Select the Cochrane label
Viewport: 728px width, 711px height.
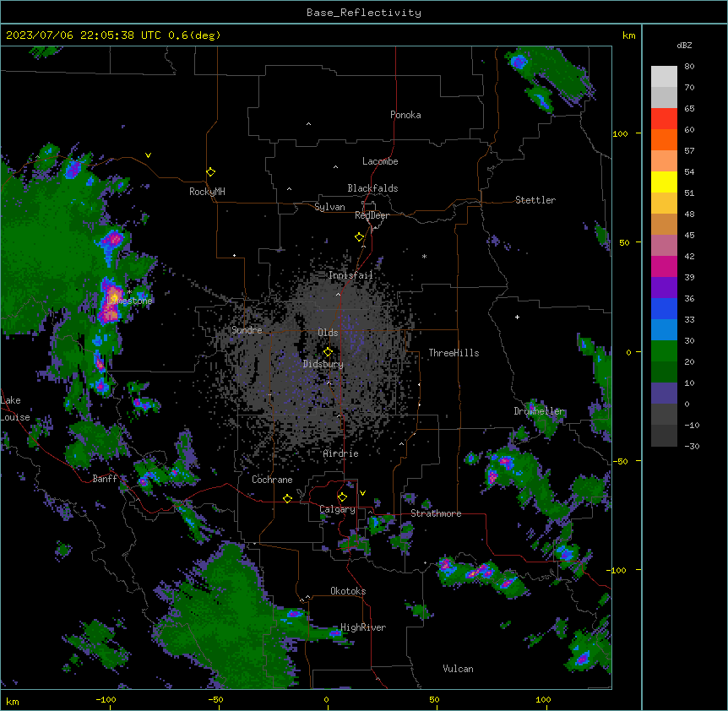(x=272, y=480)
